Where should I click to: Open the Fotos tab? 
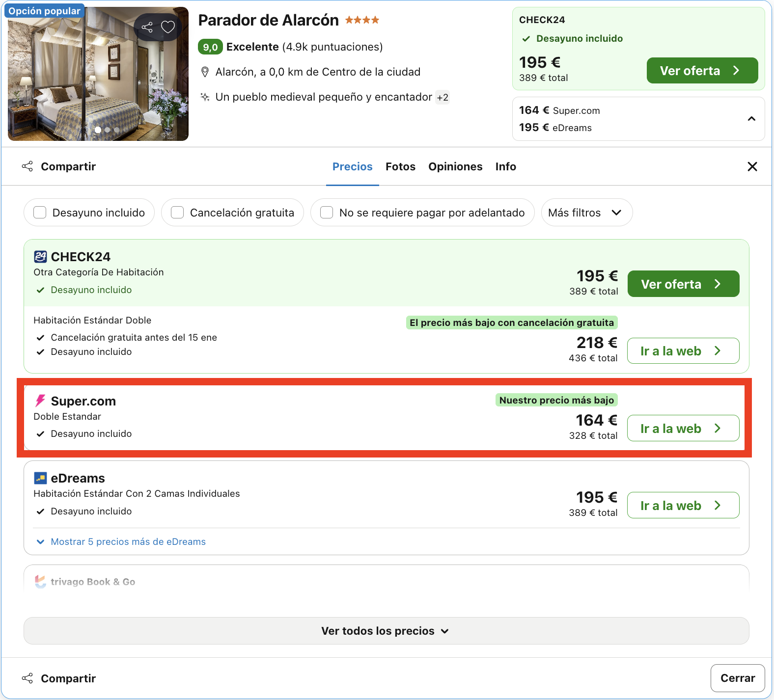tap(400, 166)
